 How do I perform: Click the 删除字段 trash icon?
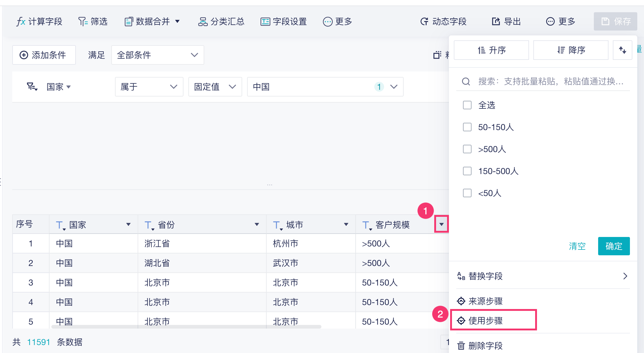pos(461,346)
